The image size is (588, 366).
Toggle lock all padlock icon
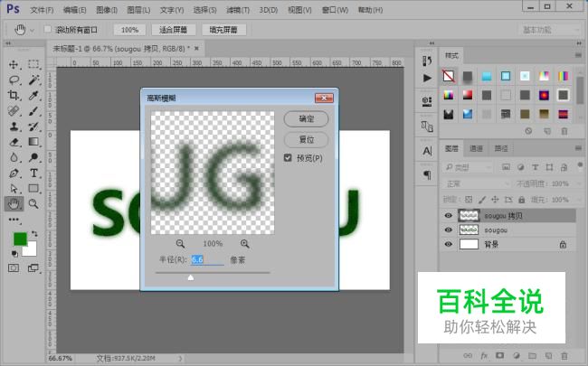[522, 200]
